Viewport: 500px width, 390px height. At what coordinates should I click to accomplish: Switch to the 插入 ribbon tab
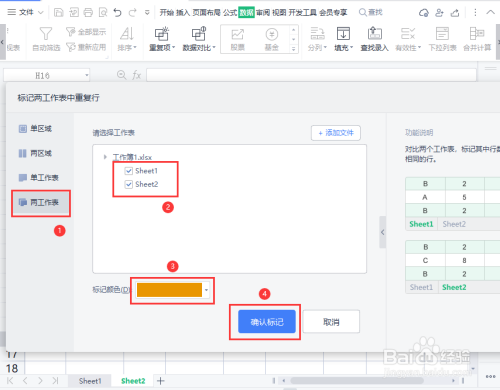tap(183, 13)
